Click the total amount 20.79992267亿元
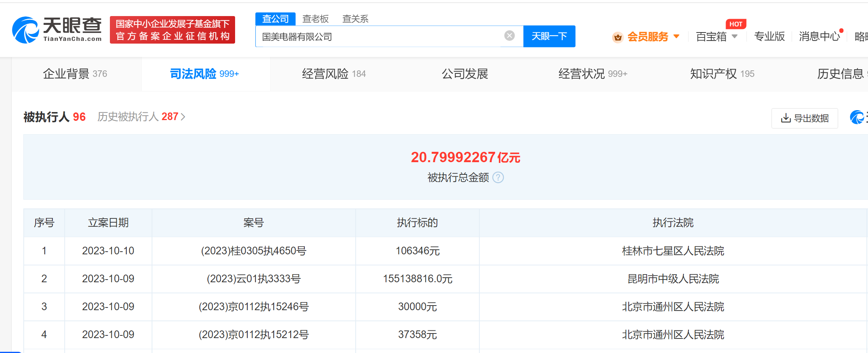The height and width of the screenshot is (353, 868). (x=465, y=157)
